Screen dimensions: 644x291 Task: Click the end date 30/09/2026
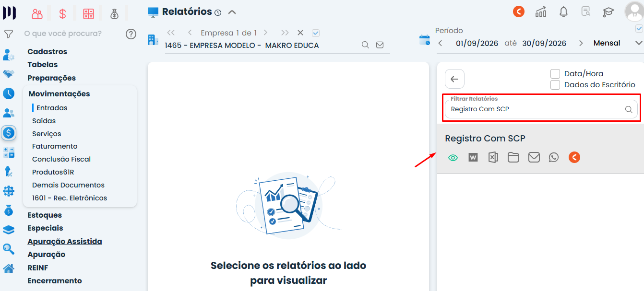pos(544,43)
